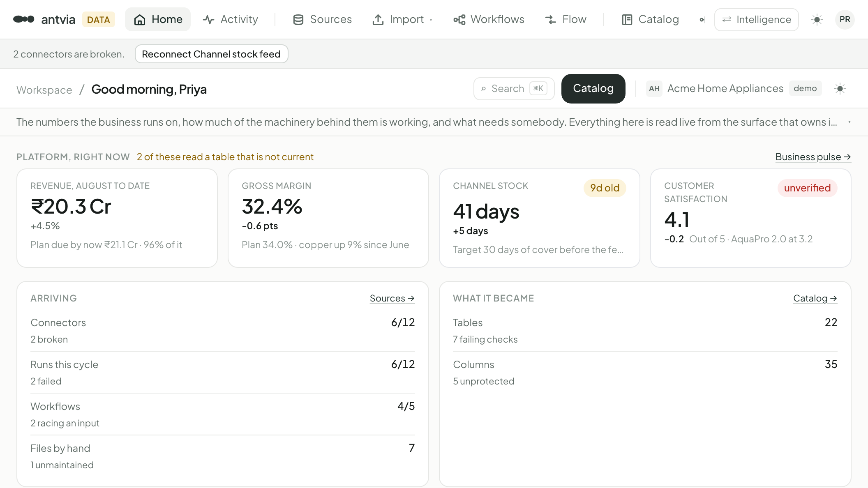Click the Workspace breadcrumb
This screenshot has width=868, height=488.
44,90
